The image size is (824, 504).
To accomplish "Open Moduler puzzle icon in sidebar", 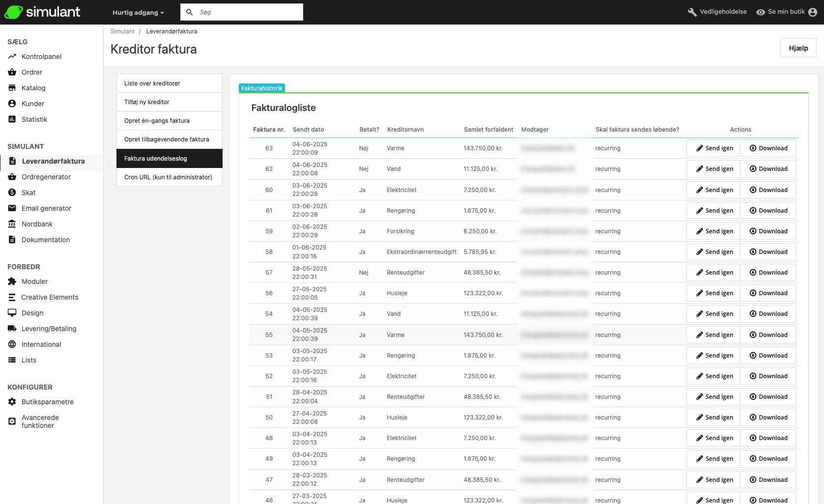I will pyautogui.click(x=12, y=281).
